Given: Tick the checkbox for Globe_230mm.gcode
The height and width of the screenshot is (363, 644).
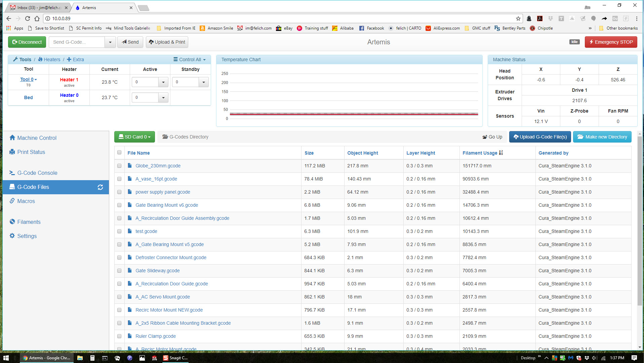Looking at the screenshot, I should [119, 166].
